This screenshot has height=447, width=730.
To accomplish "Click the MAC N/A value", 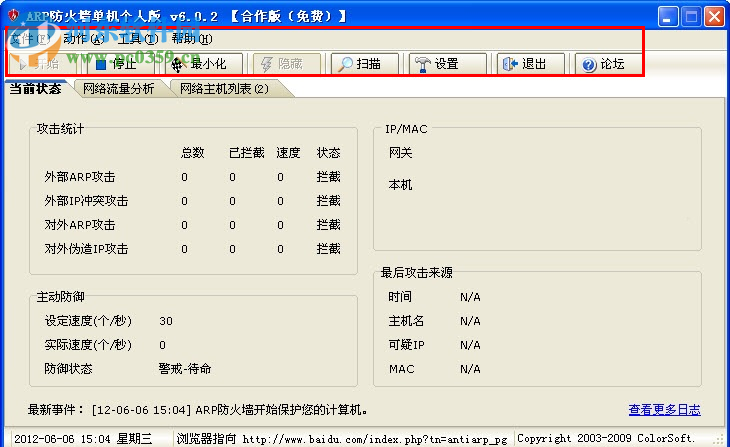I will click(x=470, y=369).
